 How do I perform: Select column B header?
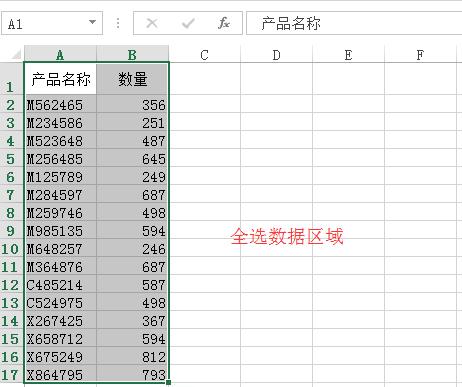coord(132,54)
